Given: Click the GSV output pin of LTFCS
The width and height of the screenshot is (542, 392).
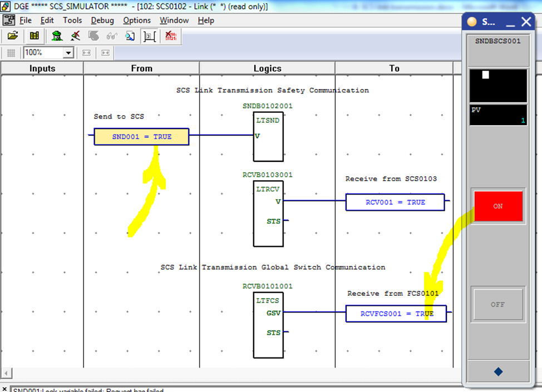Looking at the screenshot, I should point(273,313).
